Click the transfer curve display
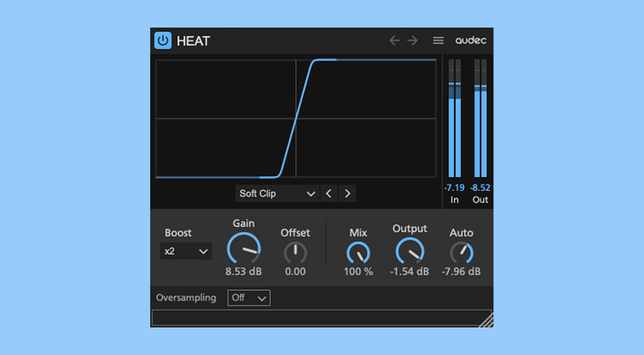644x355 pixels. click(x=296, y=118)
